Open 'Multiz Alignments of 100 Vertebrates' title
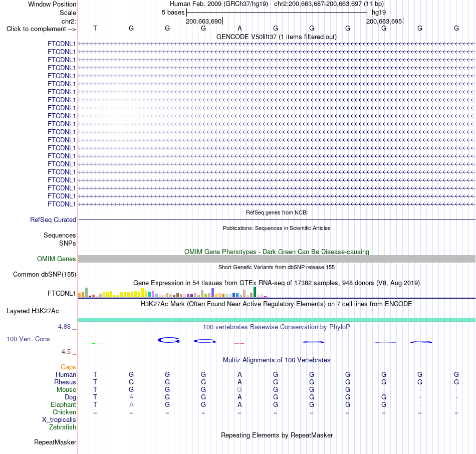This screenshot has height=454, width=476. (x=277, y=360)
